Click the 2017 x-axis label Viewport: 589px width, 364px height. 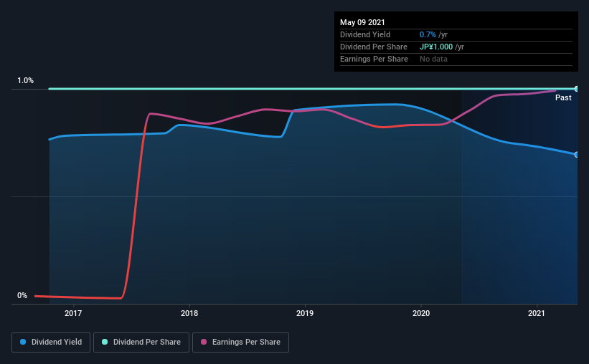pos(73,313)
